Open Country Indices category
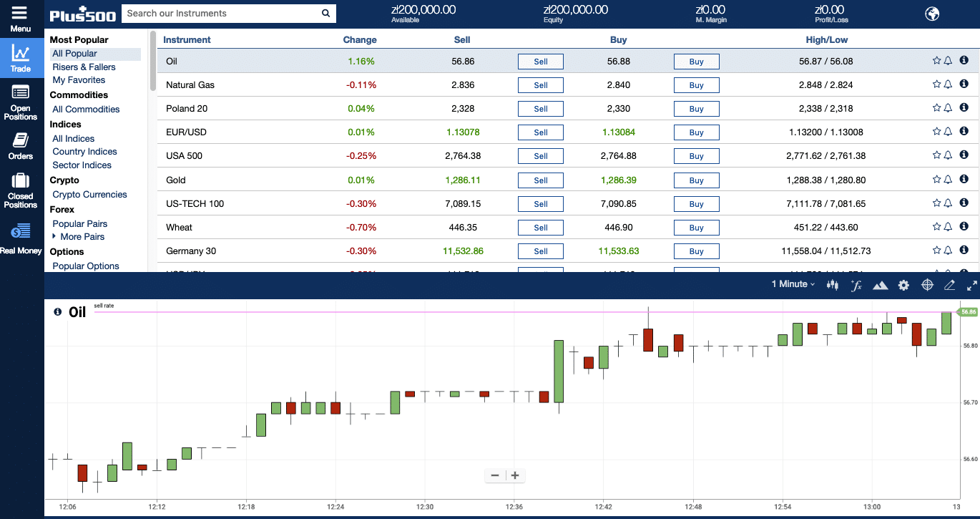Viewport: 980px width, 519px height. [x=84, y=152]
